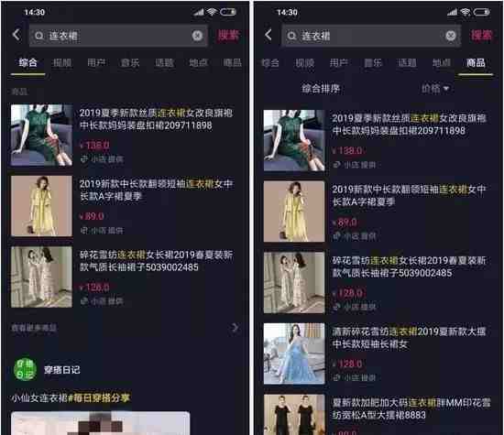The height and width of the screenshot is (435, 504).
Task: Open the floral chiffon dress thumbnail on the right screen
Action: (x=294, y=282)
